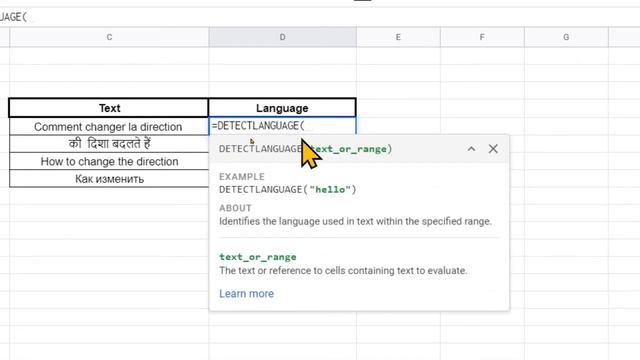Click the DETECTLANGUAGE("hello") example text
This screenshot has height=360, width=640.
[288, 189]
